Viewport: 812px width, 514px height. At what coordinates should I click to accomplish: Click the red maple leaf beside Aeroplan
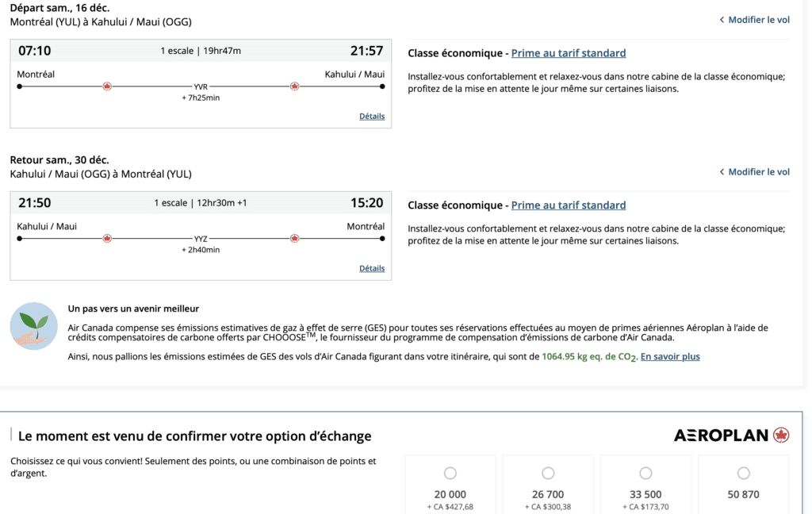click(x=781, y=435)
